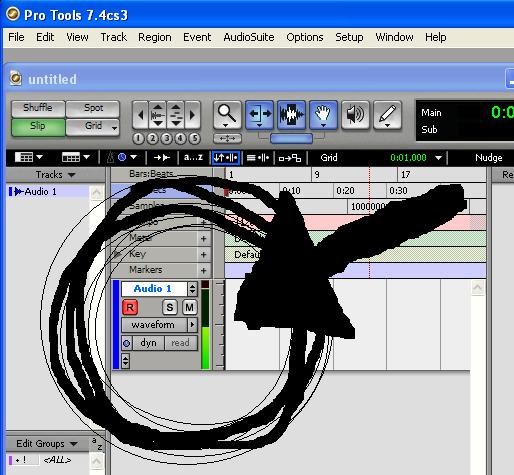The width and height of the screenshot is (514, 475).
Task: Open the Track menu
Action: pyautogui.click(x=114, y=37)
